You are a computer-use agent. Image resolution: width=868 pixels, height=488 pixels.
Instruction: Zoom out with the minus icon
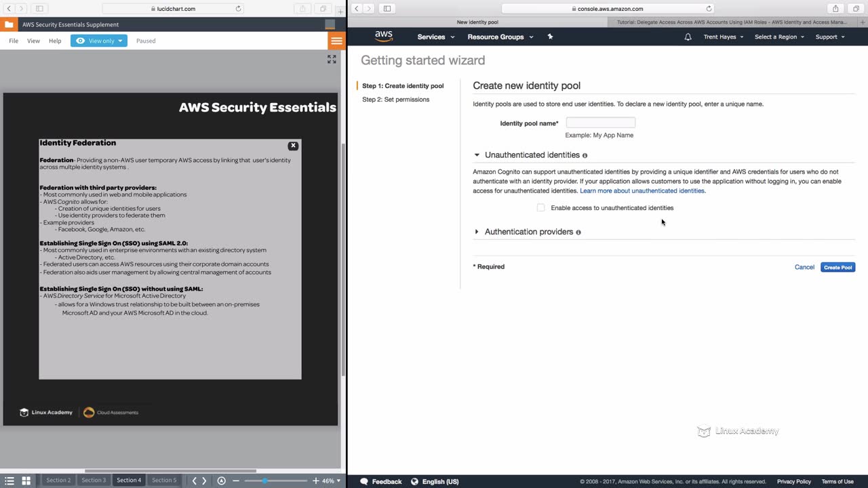[236, 481]
